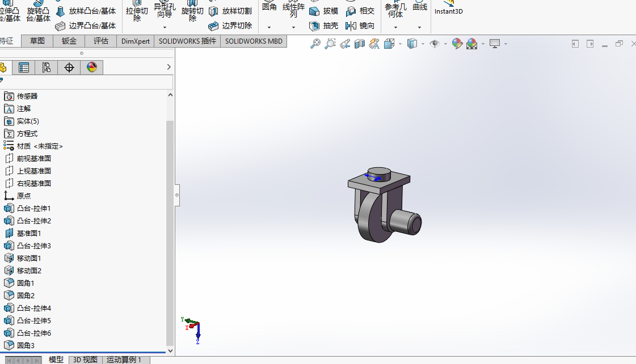The image size is (636, 364).
Task: Open the DisplayManager color ball tab
Action: click(x=92, y=67)
